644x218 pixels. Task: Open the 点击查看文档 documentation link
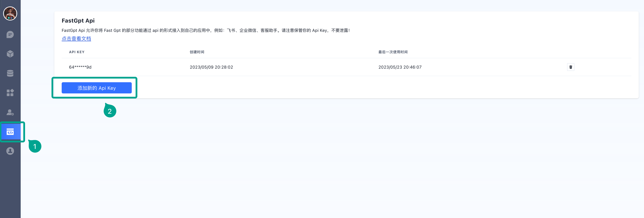click(76, 39)
